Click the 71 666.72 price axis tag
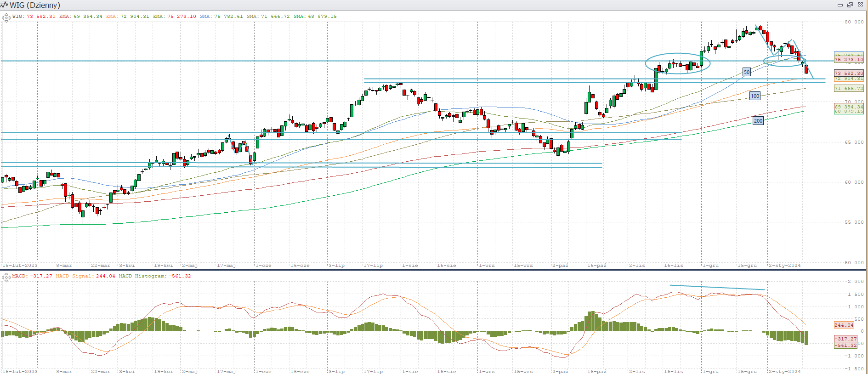This screenshot has width=868, height=374. [x=849, y=89]
